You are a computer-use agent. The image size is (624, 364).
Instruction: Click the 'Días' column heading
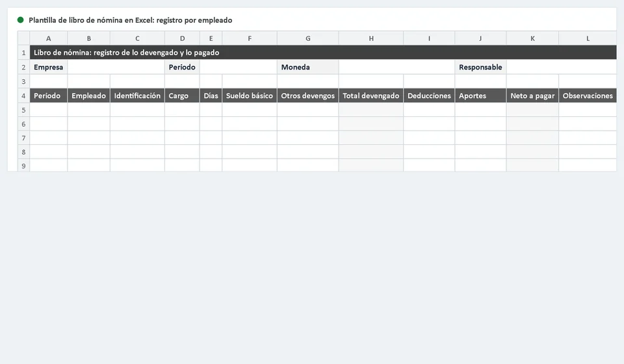211,96
